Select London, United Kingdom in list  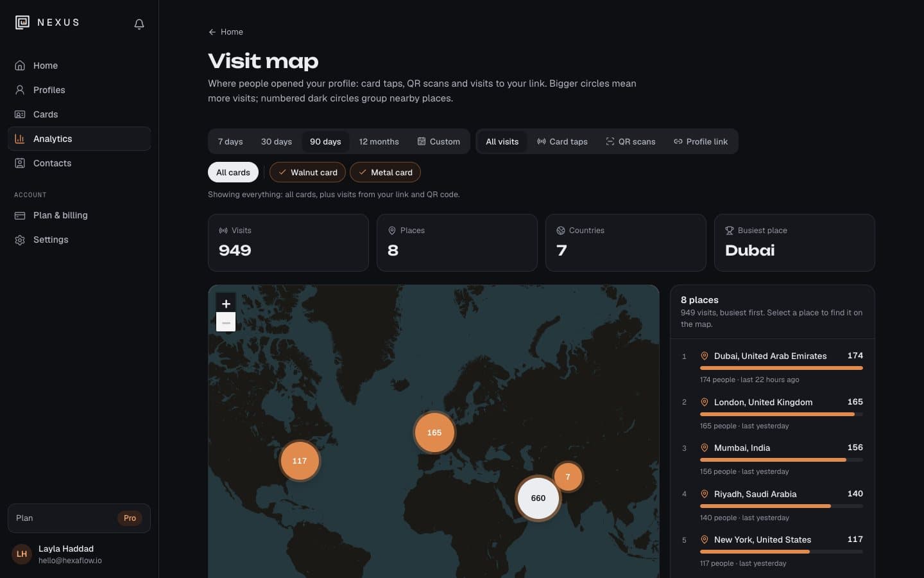pos(773,414)
